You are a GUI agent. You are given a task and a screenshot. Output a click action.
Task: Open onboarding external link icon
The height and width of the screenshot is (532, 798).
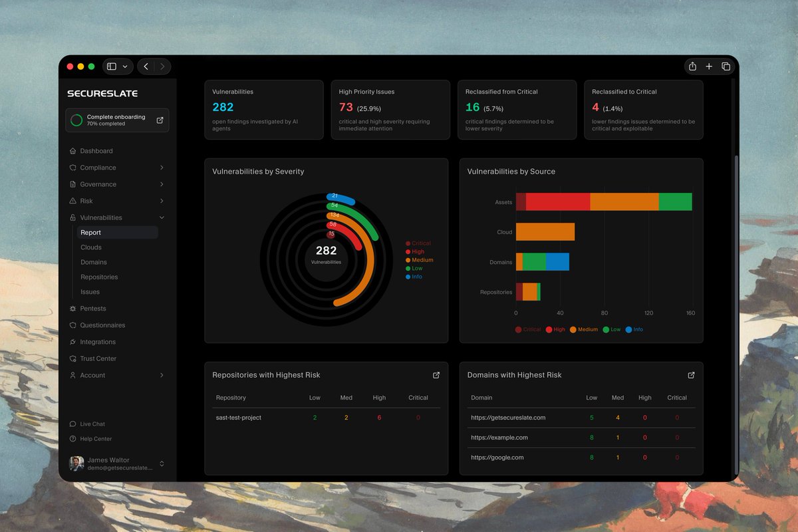coord(160,120)
